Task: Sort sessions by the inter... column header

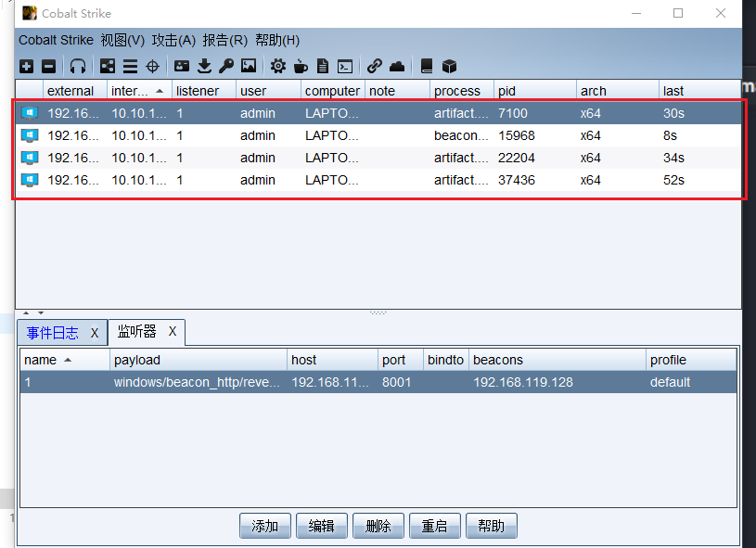Action: pos(139,91)
